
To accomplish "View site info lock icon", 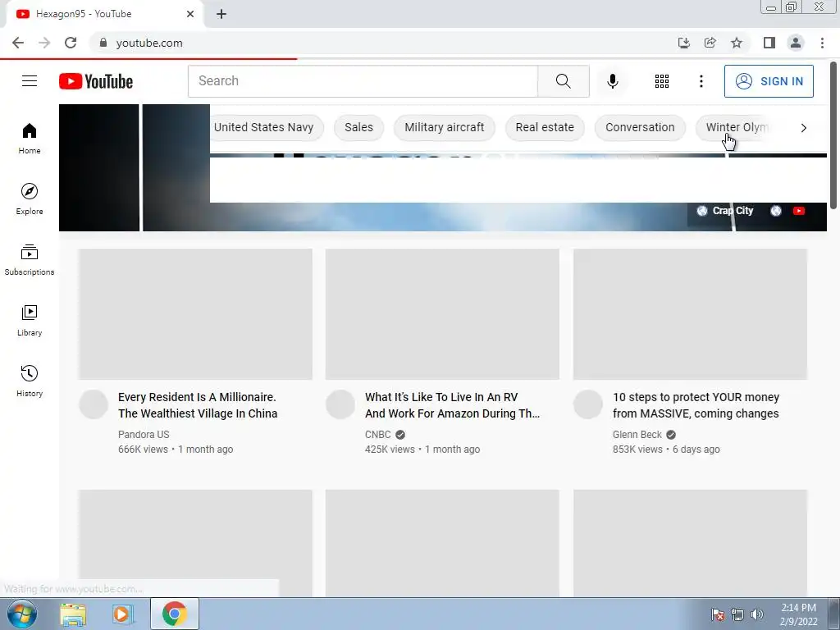I will coord(103,43).
